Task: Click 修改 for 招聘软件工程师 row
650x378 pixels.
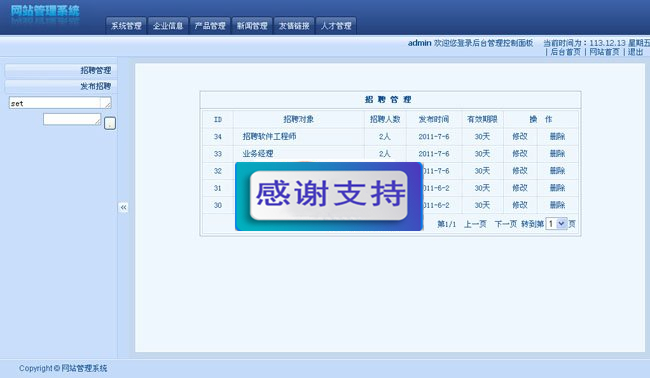Action: click(520, 136)
